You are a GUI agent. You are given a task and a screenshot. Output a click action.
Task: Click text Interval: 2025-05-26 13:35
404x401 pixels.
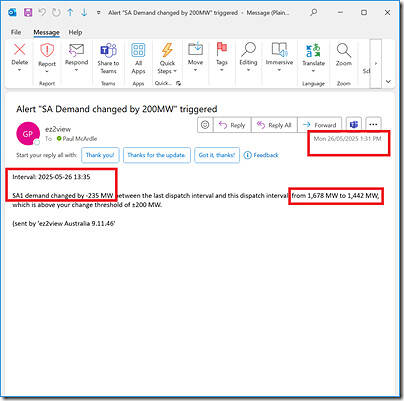[x=51, y=177]
